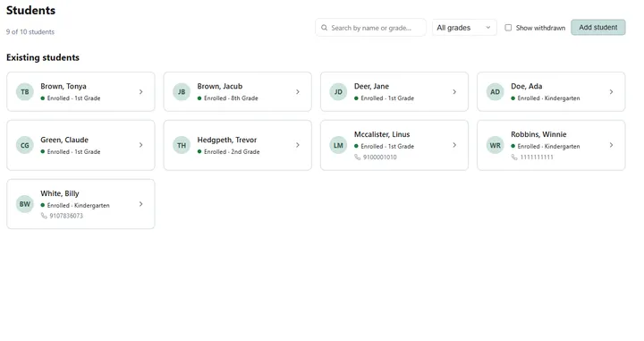Click the LM avatar for Linus Mccalister

(x=338, y=145)
